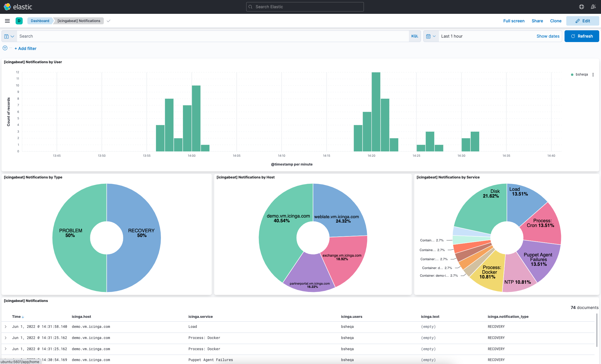Click the Notifications by User panel title

click(33, 62)
